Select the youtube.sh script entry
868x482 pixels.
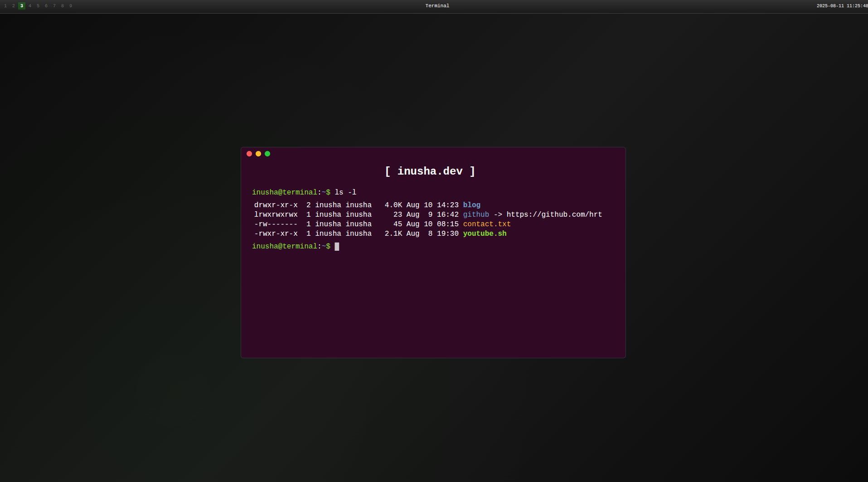pos(485,234)
